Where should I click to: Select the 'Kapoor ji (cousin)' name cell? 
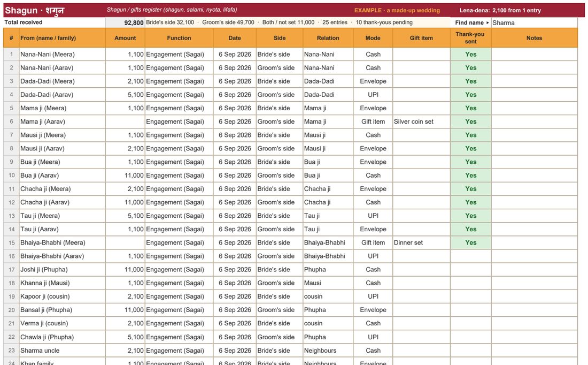tap(62, 296)
